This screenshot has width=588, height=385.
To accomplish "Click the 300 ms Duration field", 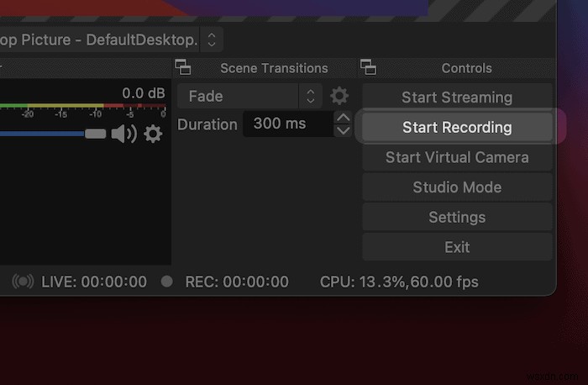I will click(x=286, y=124).
